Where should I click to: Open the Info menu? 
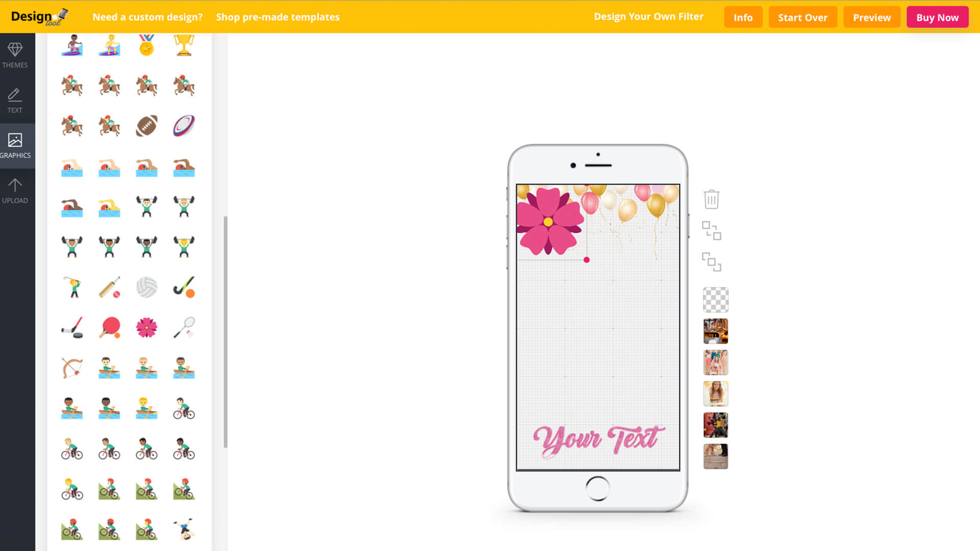pyautogui.click(x=743, y=17)
